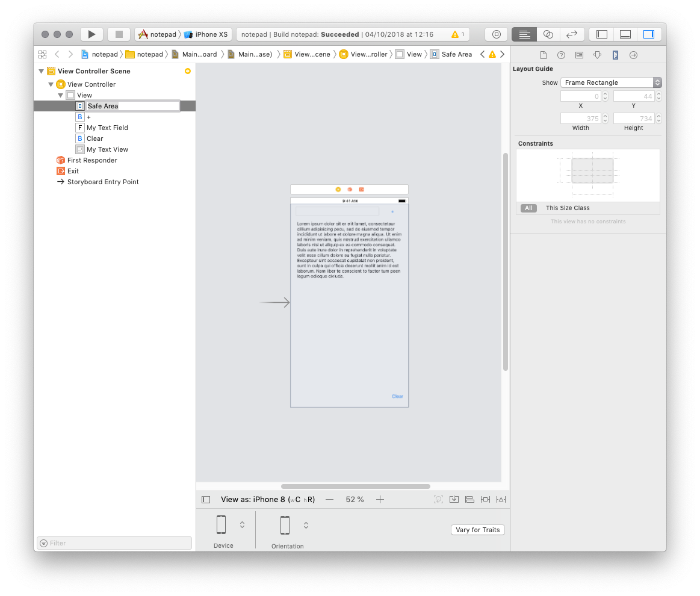The height and width of the screenshot is (596, 700).
Task: Open the Show Frame Rectangle dropdown
Action: click(x=610, y=82)
